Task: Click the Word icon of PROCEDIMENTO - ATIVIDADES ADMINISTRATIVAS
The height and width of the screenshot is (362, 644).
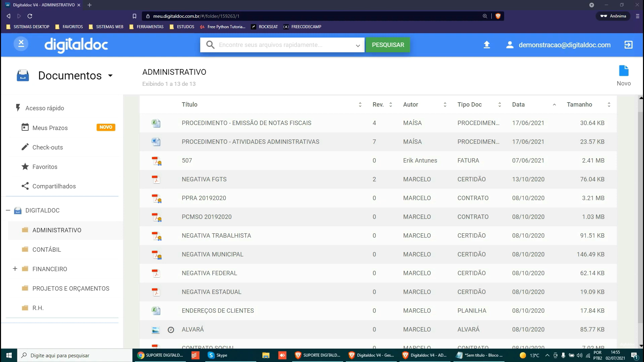Action: [156, 142]
